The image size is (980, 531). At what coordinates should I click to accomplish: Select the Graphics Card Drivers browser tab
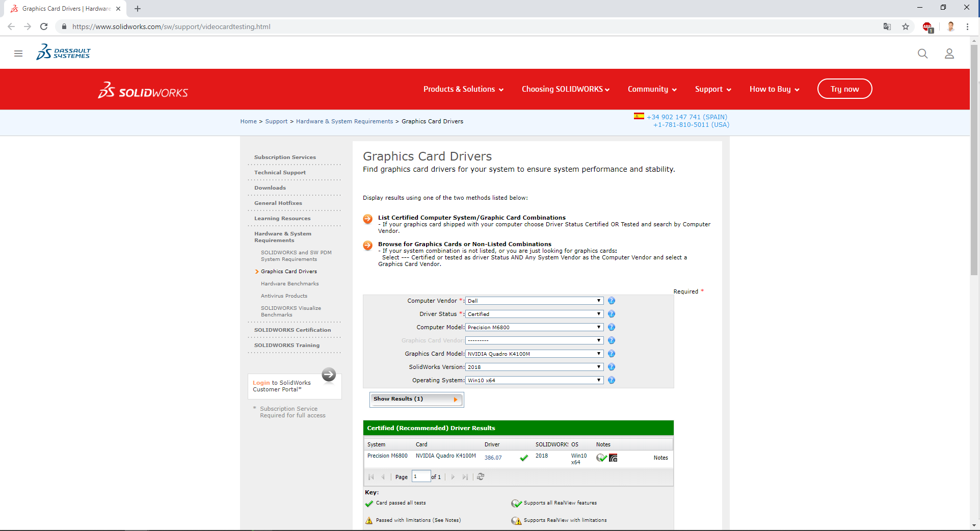[66, 9]
